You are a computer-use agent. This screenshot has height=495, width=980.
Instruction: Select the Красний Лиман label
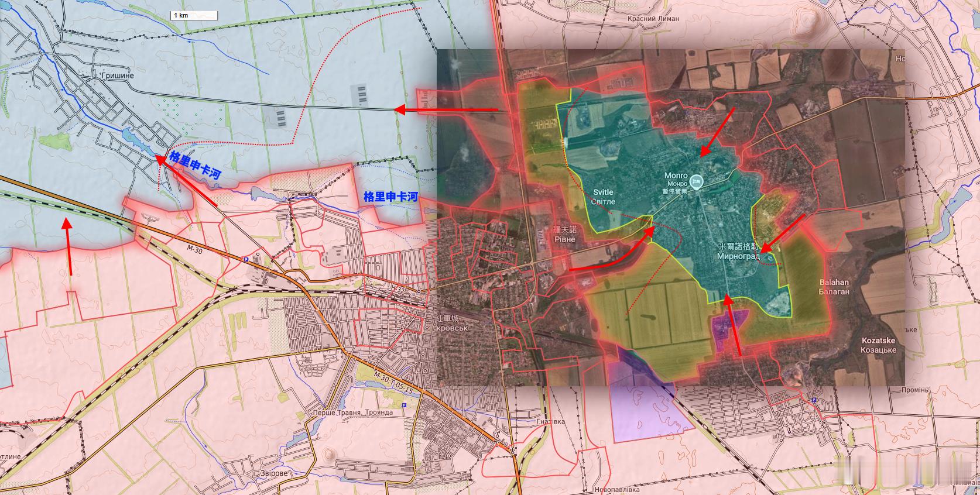654,19
